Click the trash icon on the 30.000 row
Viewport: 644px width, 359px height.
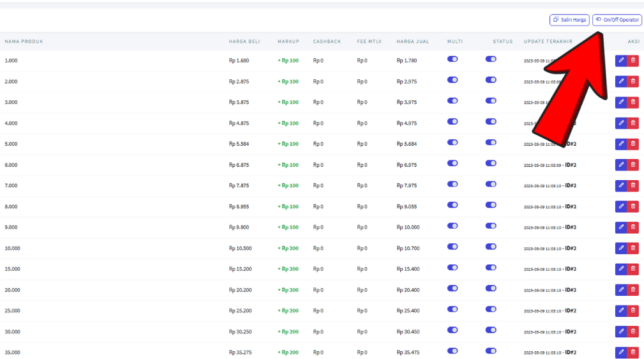tap(633, 331)
